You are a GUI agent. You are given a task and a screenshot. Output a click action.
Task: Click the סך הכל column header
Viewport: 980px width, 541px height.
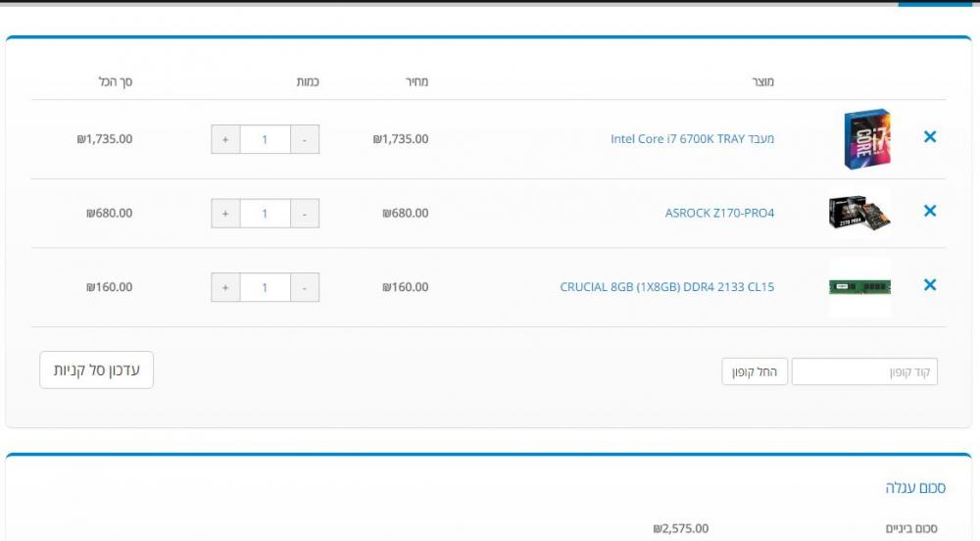[116, 81]
